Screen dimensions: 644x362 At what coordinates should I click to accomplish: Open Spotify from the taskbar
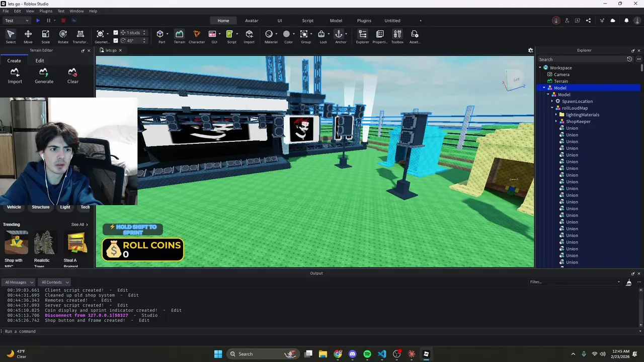click(367, 354)
